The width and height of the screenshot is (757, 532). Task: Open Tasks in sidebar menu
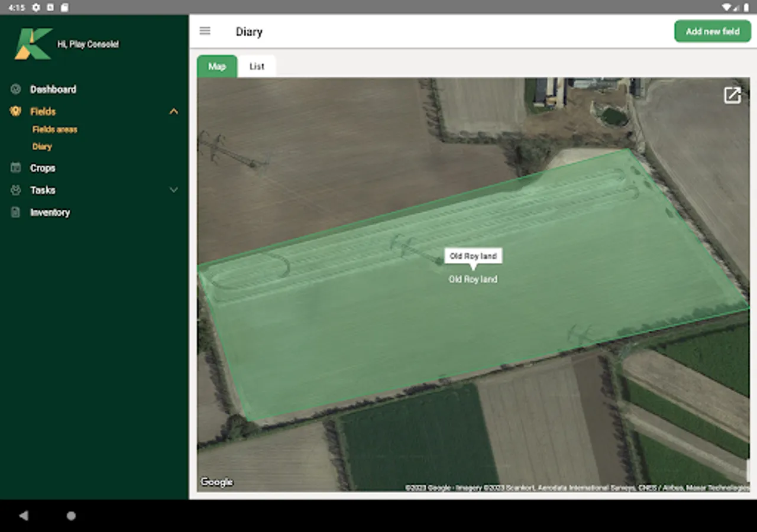pyautogui.click(x=43, y=190)
